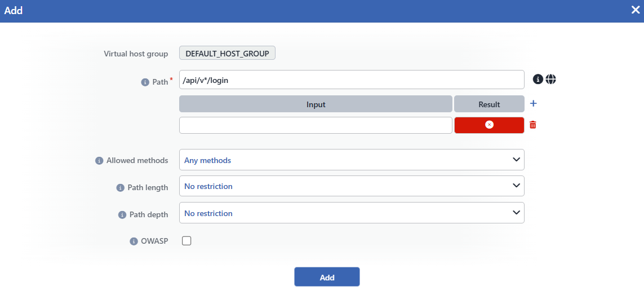Viewport: 644px width, 290px height.
Task: Open the Path length dropdown
Action: 352,186
